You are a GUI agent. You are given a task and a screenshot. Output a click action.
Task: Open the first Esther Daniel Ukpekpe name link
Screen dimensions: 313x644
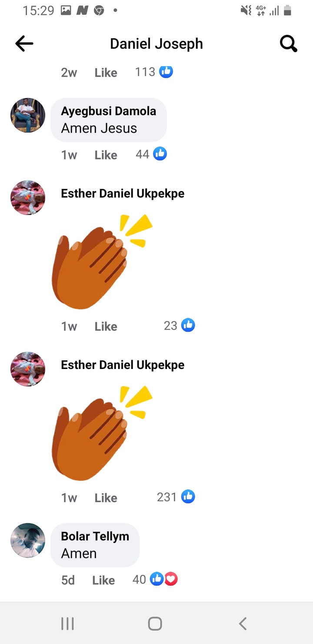pos(123,194)
